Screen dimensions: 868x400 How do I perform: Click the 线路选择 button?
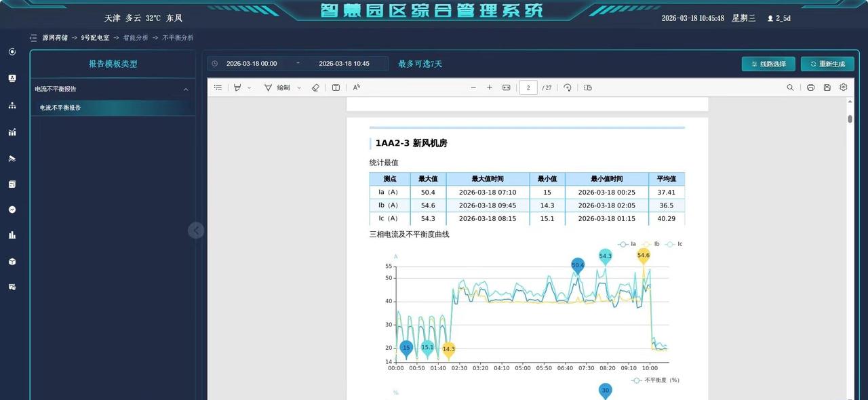click(x=768, y=64)
